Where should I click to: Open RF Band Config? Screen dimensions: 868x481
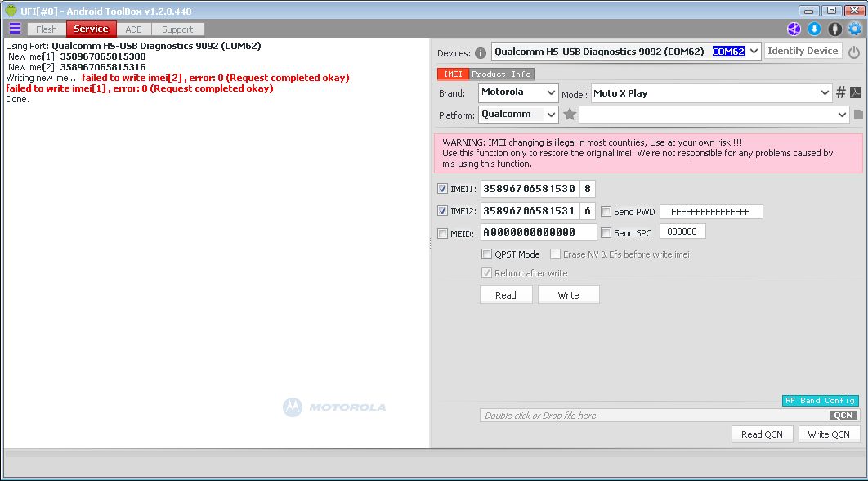[x=821, y=400]
